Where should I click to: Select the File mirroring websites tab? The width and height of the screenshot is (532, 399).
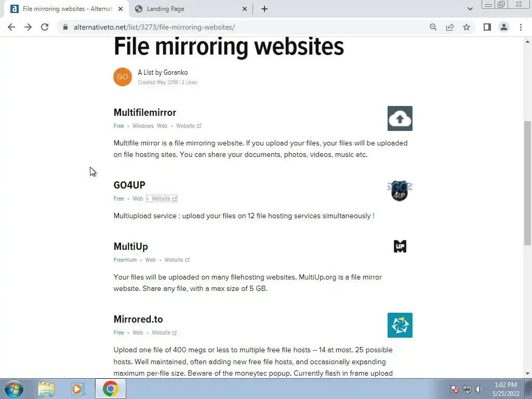coord(66,9)
